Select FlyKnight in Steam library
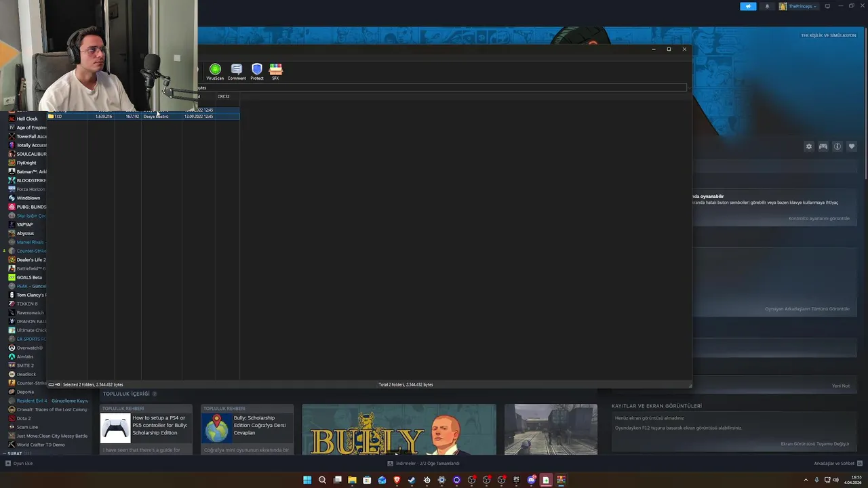 click(x=26, y=163)
